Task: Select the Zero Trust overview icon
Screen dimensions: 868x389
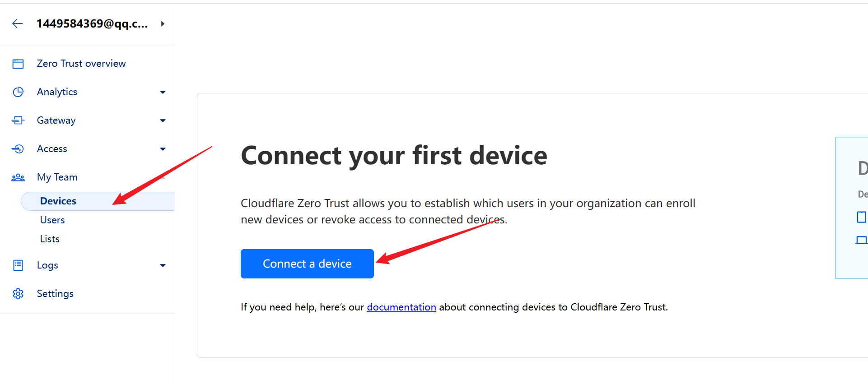Action: click(18, 63)
